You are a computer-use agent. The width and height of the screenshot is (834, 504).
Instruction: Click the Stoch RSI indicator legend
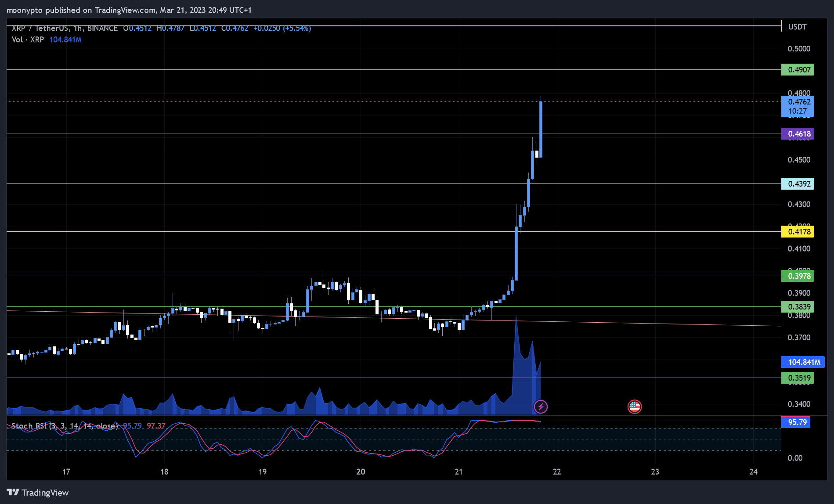click(x=65, y=426)
